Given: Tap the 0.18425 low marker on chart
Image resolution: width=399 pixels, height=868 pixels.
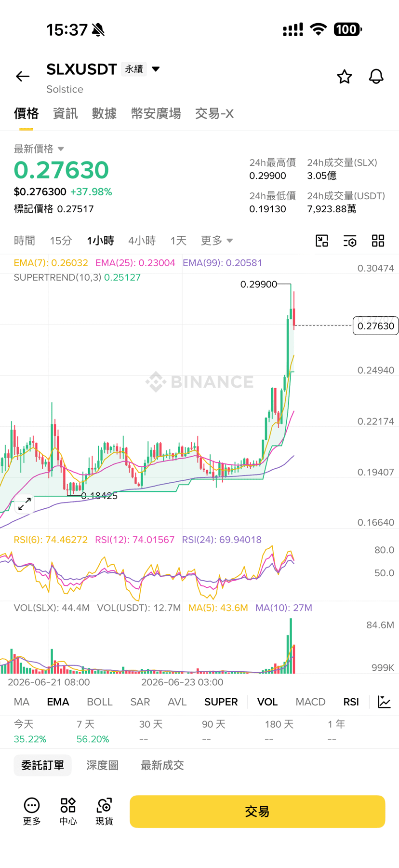Looking at the screenshot, I should pos(99,496).
